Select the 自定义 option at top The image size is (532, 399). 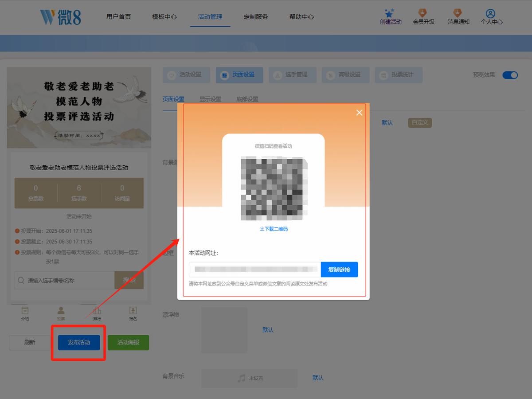point(420,123)
